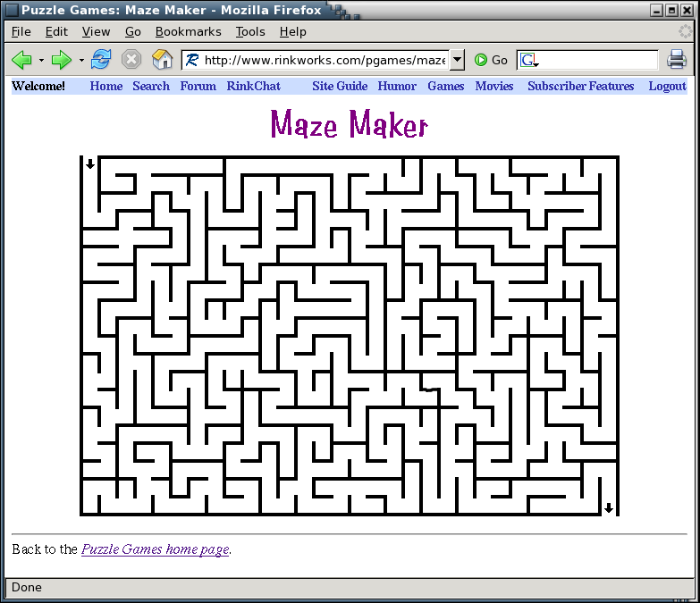Expand the address bar URL history dropdown
Screen dimensions: 700x603
tap(457, 60)
